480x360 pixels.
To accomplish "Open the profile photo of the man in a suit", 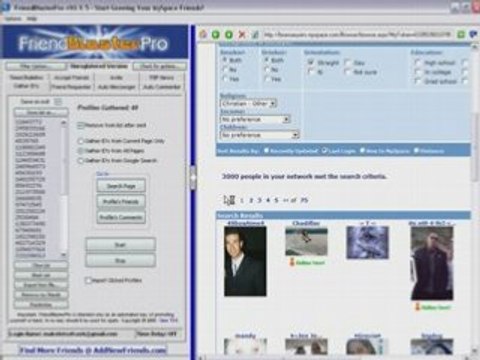I will pos(245,261).
